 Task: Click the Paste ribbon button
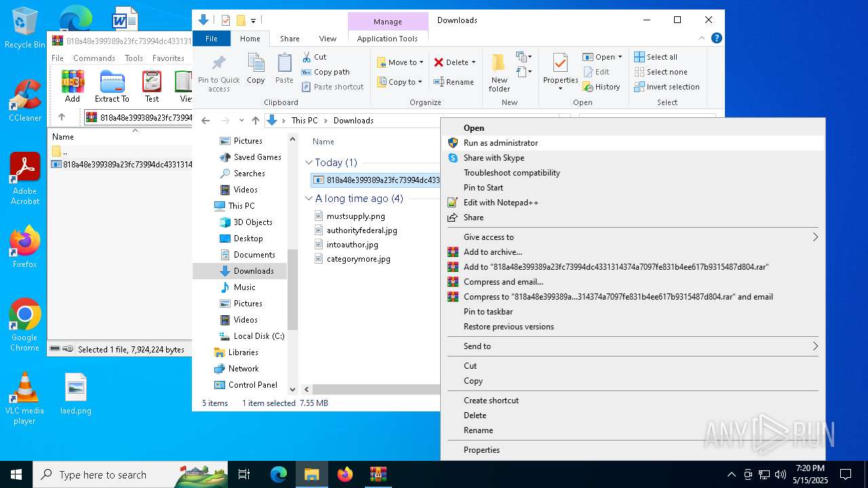[x=284, y=68]
